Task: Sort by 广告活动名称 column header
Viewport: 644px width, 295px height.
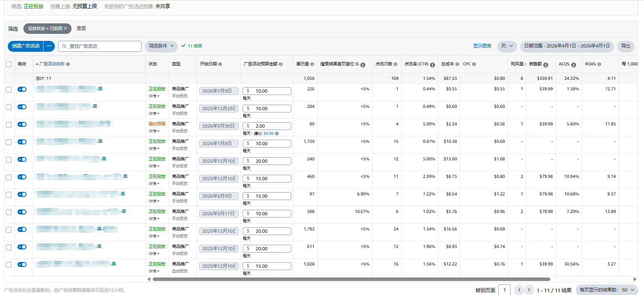Action: 52,64
